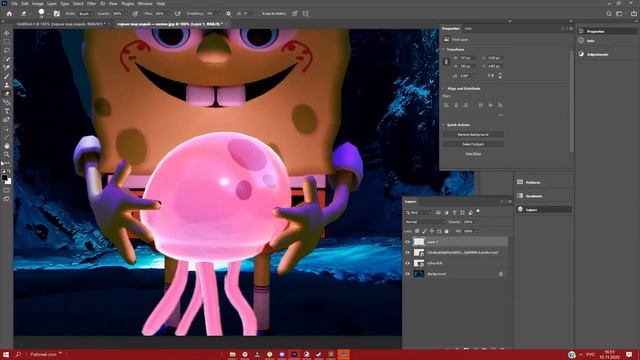Filter layers by shape layers icon
Viewport: 640px width, 360px height.
coord(462,212)
